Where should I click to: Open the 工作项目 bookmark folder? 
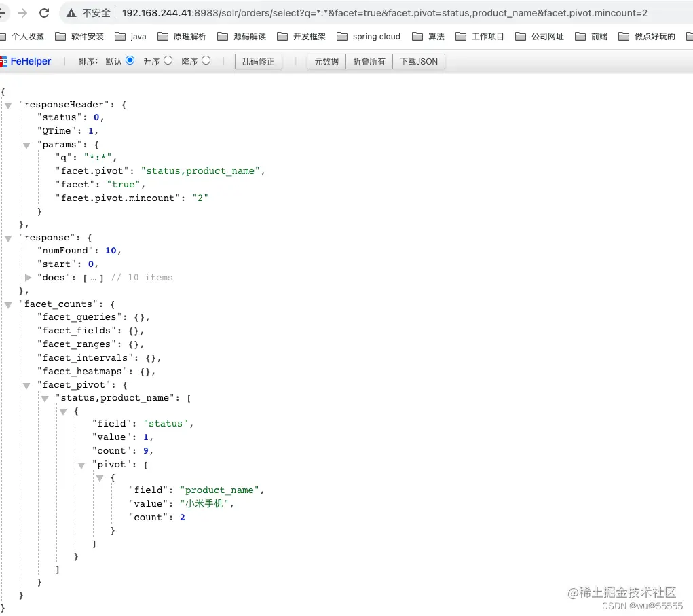tap(479, 36)
